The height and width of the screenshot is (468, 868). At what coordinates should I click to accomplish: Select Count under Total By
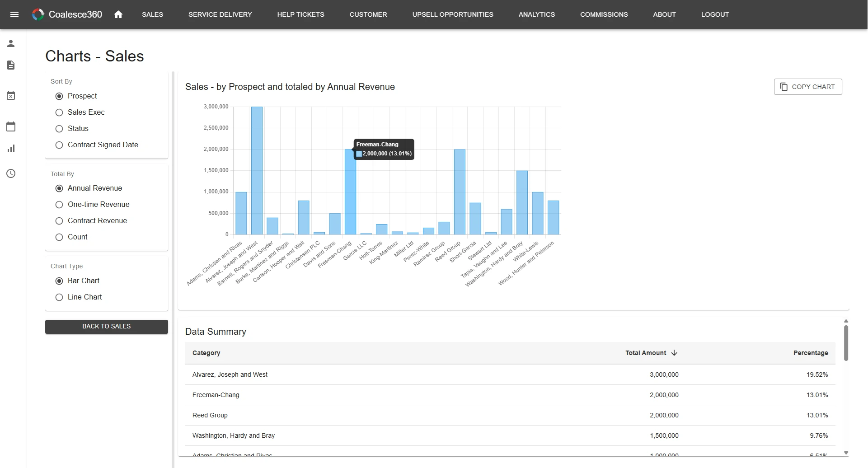(x=59, y=237)
